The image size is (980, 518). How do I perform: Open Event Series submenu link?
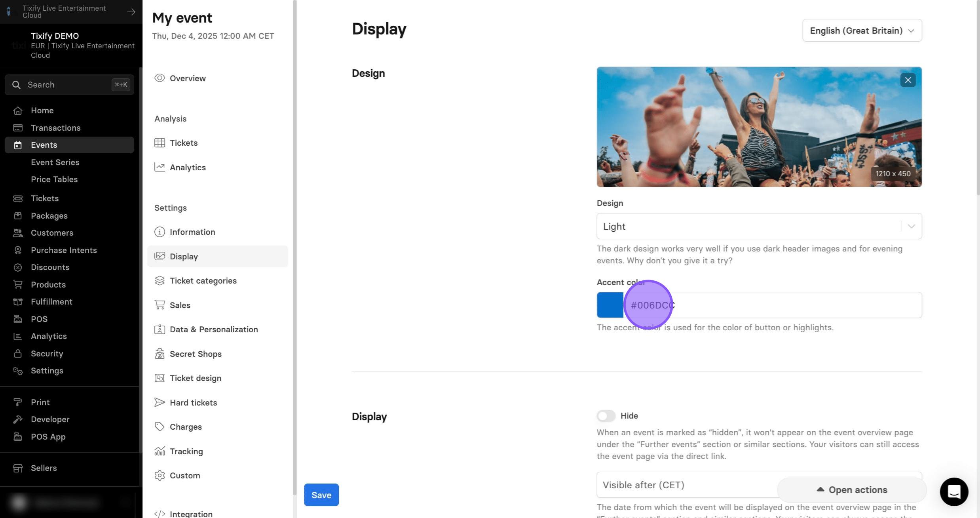tap(55, 162)
